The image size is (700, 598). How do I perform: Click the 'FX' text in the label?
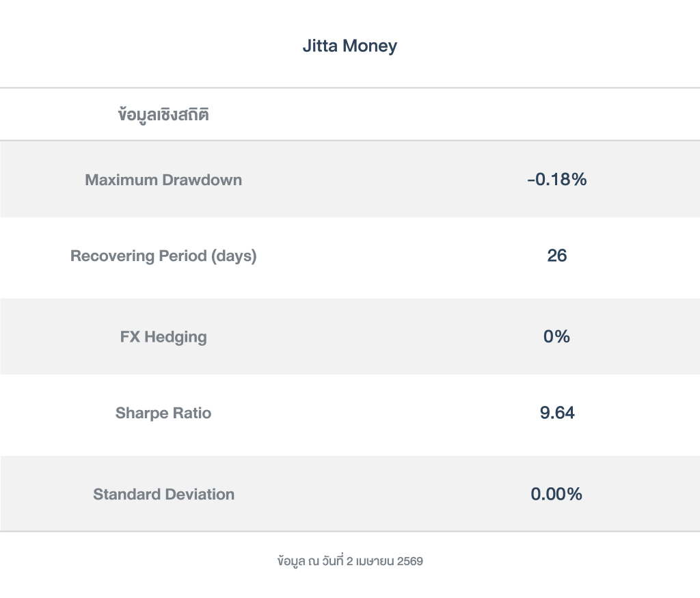click(x=129, y=337)
